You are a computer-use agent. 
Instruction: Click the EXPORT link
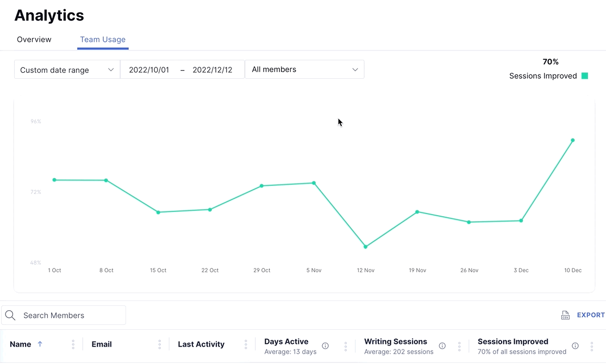point(591,315)
